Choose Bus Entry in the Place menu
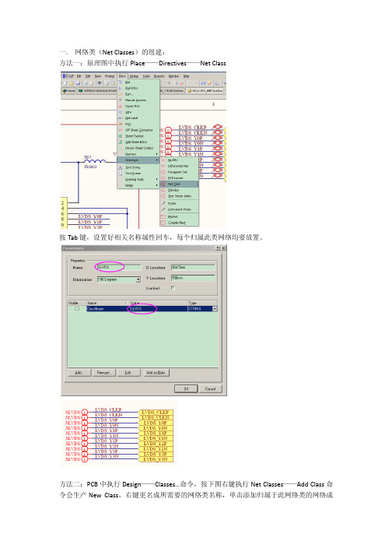392x555 pixels. 138,88
